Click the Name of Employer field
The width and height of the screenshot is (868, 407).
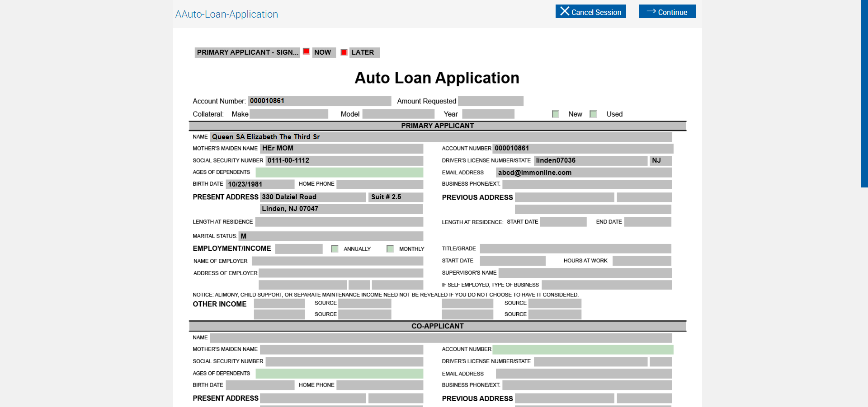click(x=337, y=261)
